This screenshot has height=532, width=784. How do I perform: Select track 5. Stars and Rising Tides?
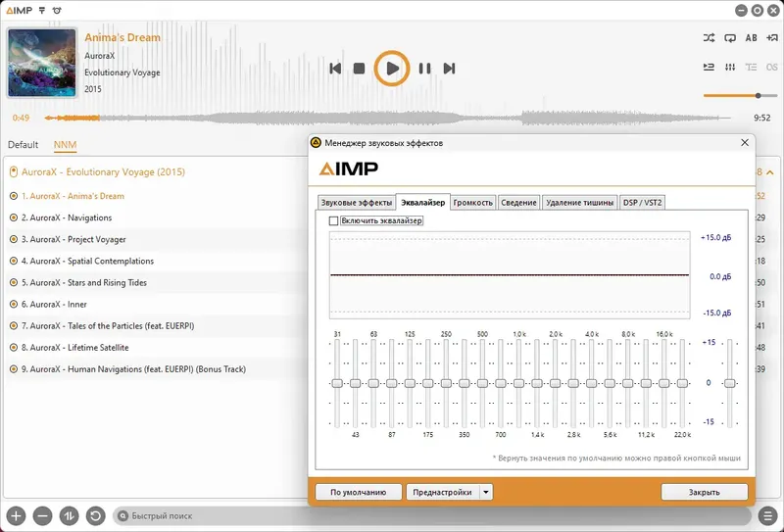coord(155,282)
